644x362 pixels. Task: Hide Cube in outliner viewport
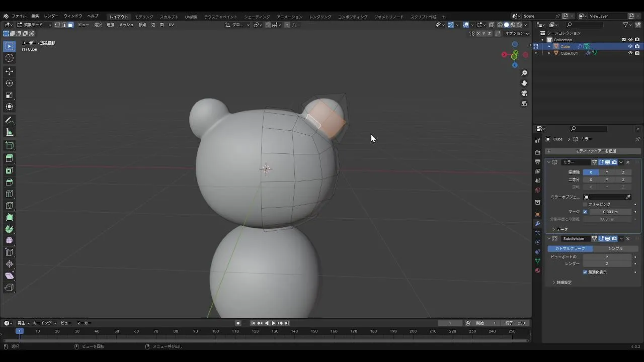coord(630,46)
